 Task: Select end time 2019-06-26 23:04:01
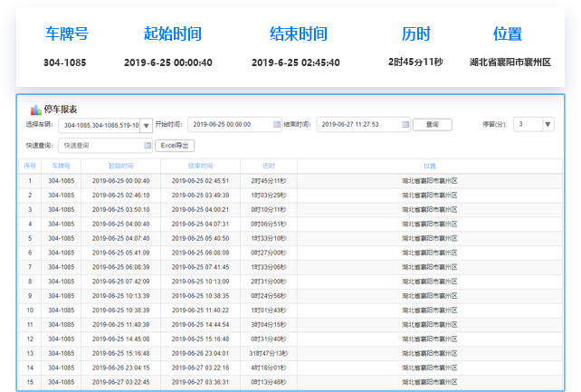pos(201,353)
